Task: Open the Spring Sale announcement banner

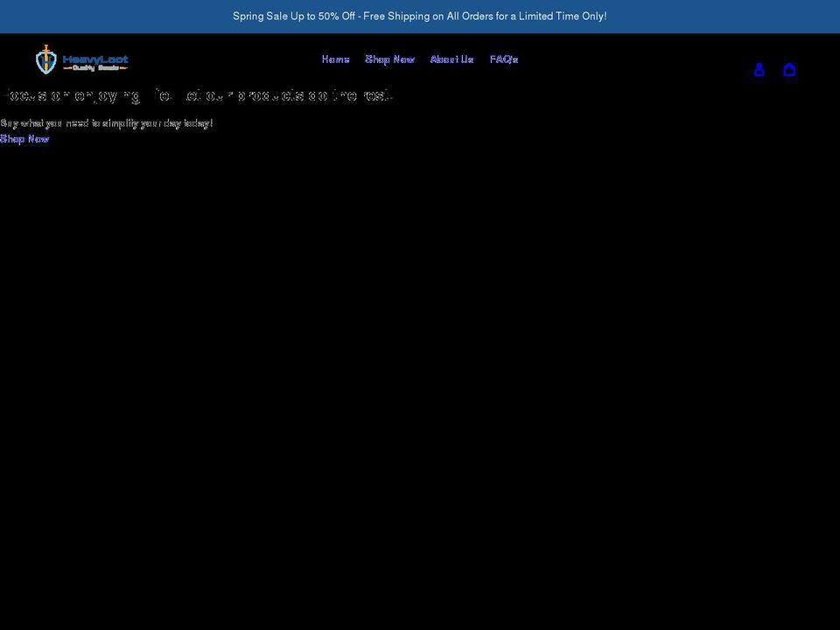Action: [x=420, y=16]
